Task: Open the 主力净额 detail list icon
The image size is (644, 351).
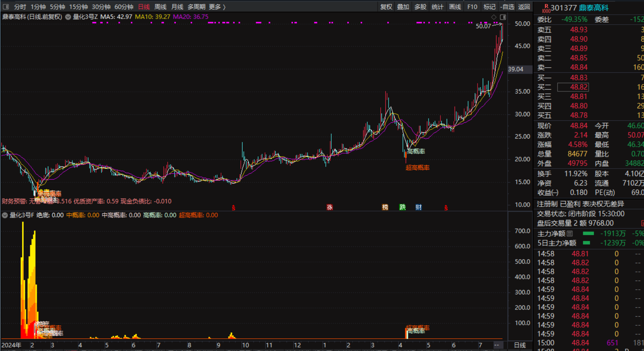Action: coord(570,234)
